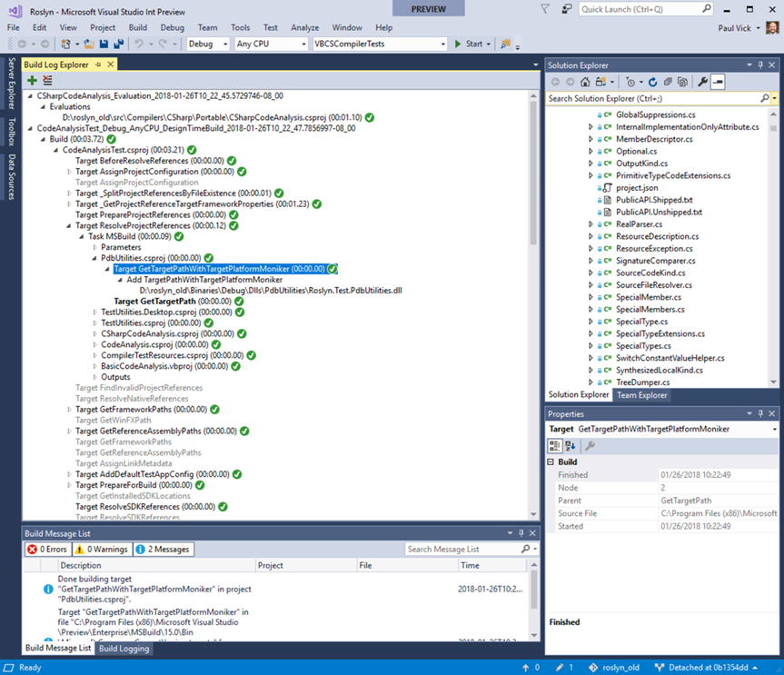Toggle the 2 Messages filter

coord(164,550)
